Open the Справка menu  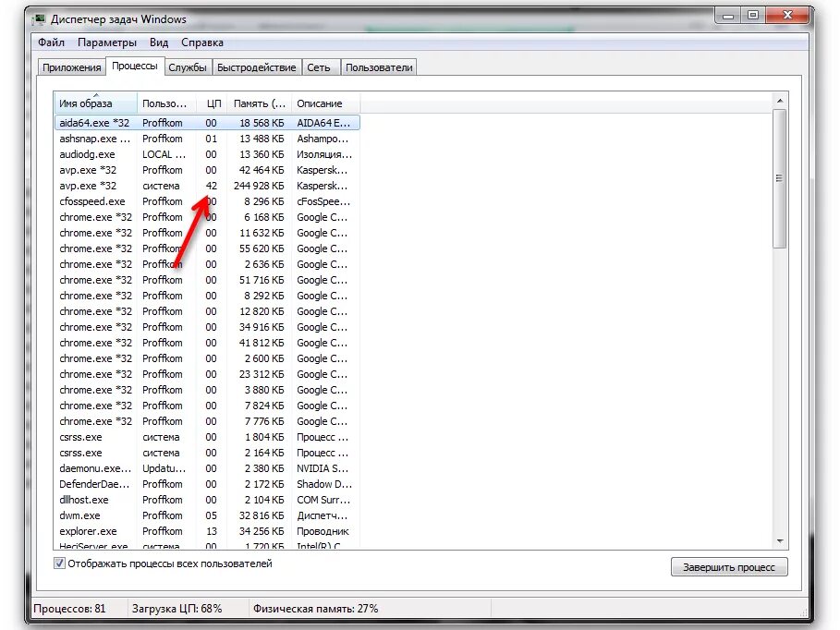pyautogui.click(x=202, y=42)
